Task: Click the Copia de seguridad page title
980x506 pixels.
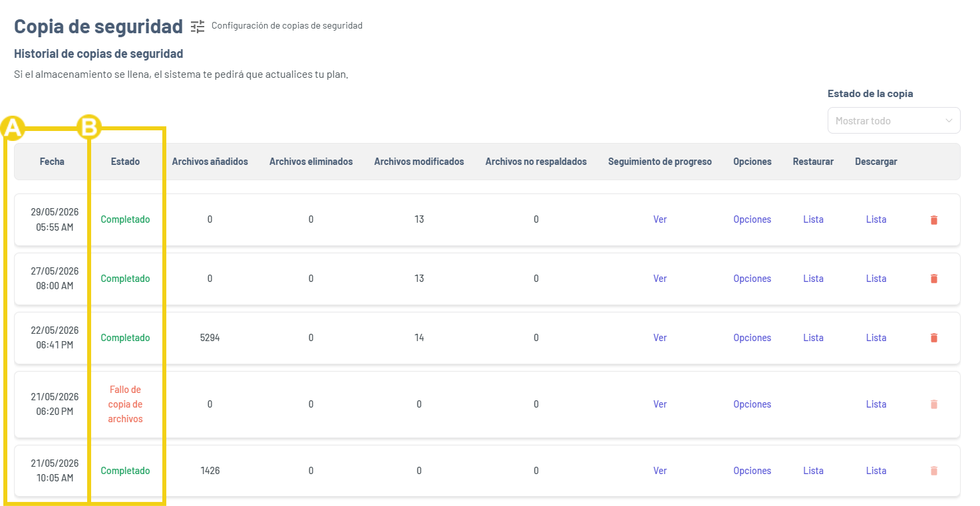Action: click(x=98, y=27)
